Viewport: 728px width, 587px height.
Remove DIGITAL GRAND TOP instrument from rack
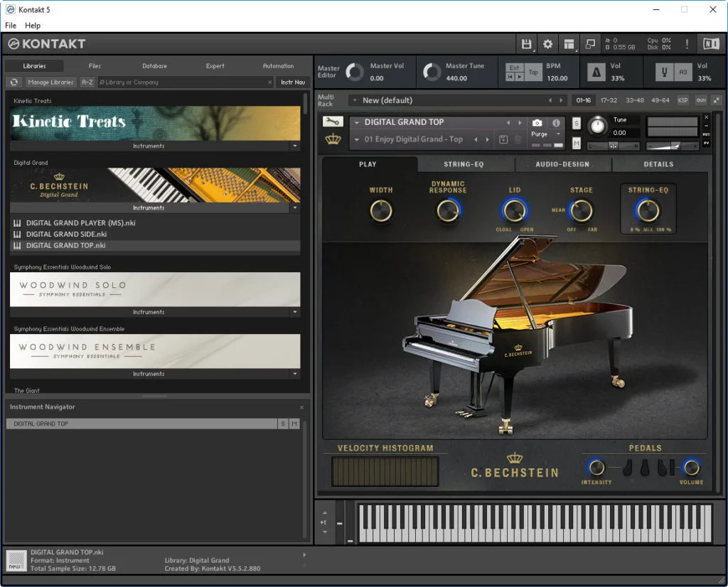706,117
